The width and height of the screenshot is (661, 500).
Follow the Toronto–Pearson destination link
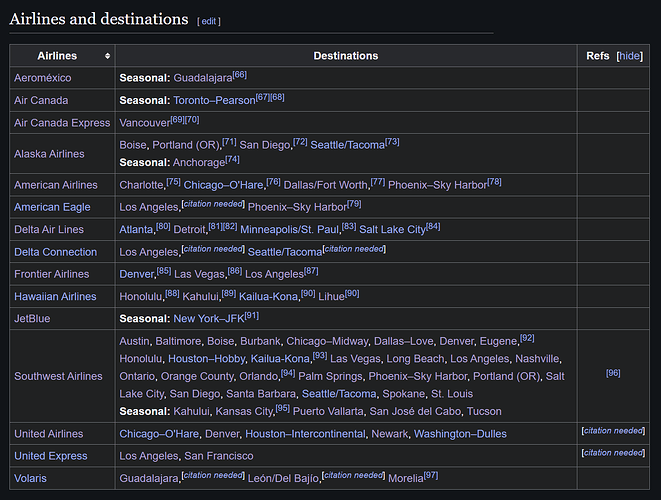point(214,100)
